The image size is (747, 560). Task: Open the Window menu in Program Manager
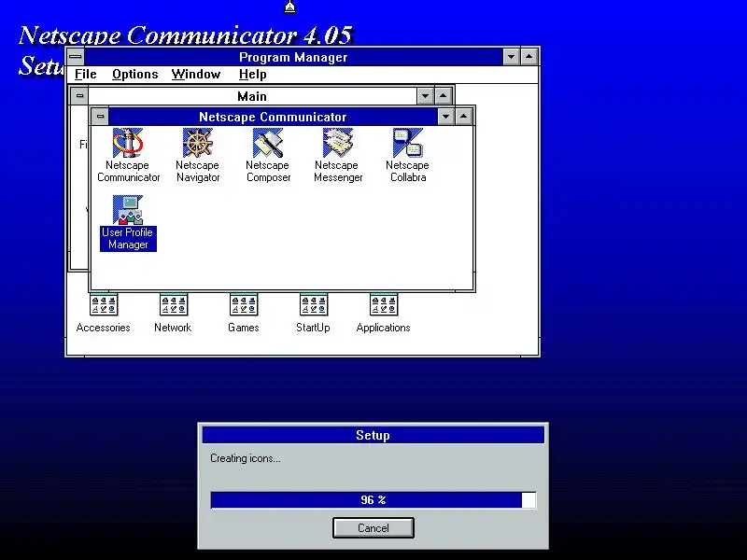(x=196, y=75)
